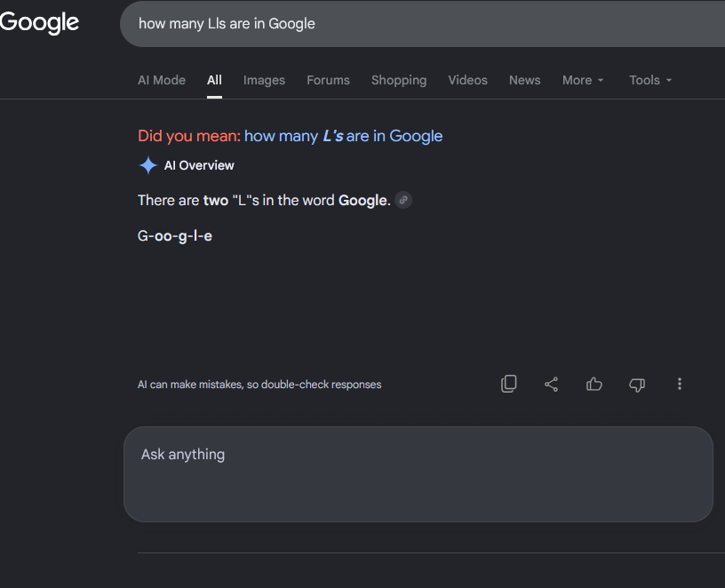This screenshot has width=725, height=588.
Task: Open the Images tab
Action: pyautogui.click(x=264, y=80)
